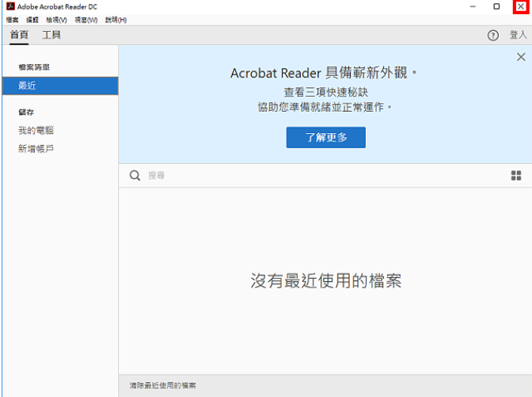This screenshot has height=397, width=532.
Task: Select 最近 in the file list sidebar
Action: [x=60, y=86]
